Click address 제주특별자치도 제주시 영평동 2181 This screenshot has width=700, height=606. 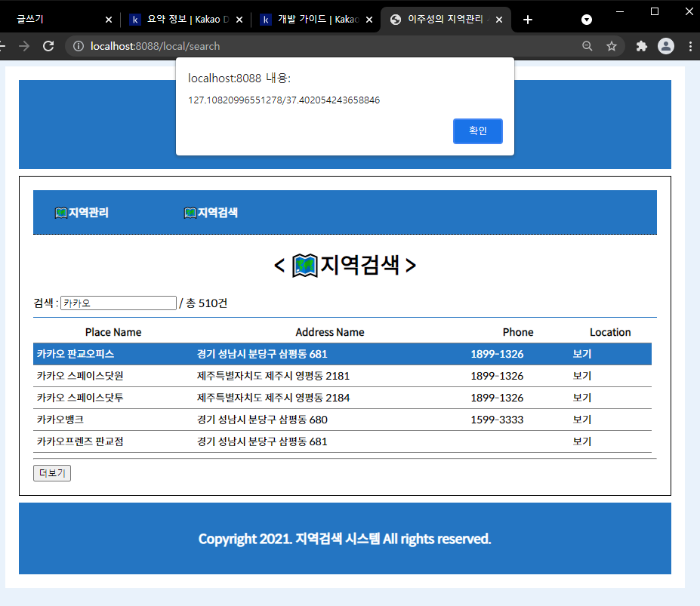(273, 376)
